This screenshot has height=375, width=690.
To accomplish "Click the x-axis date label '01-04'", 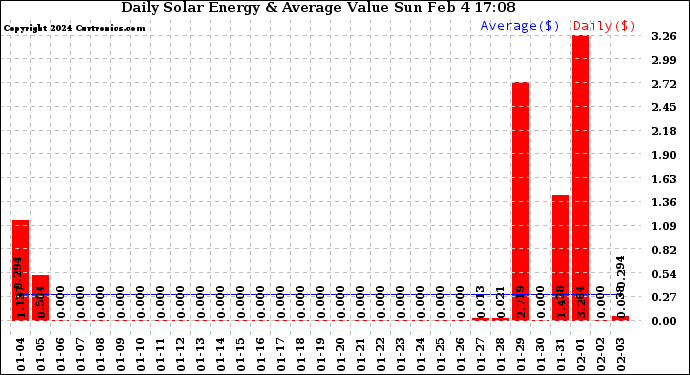I will pos(21,355).
